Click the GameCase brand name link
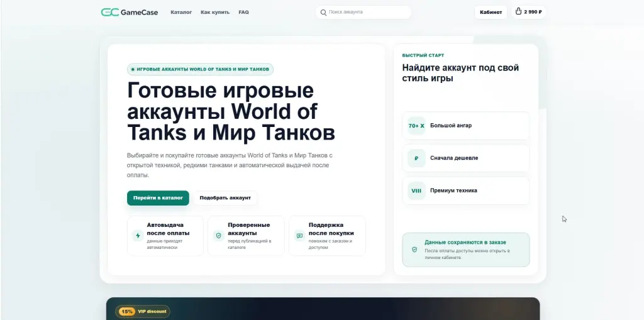644x320 pixels. pyautogui.click(x=139, y=13)
